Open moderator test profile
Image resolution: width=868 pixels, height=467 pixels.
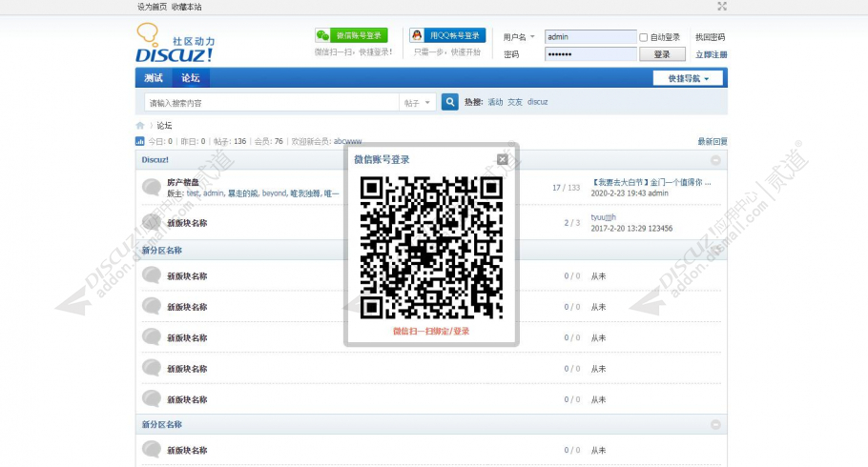click(193, 193)
